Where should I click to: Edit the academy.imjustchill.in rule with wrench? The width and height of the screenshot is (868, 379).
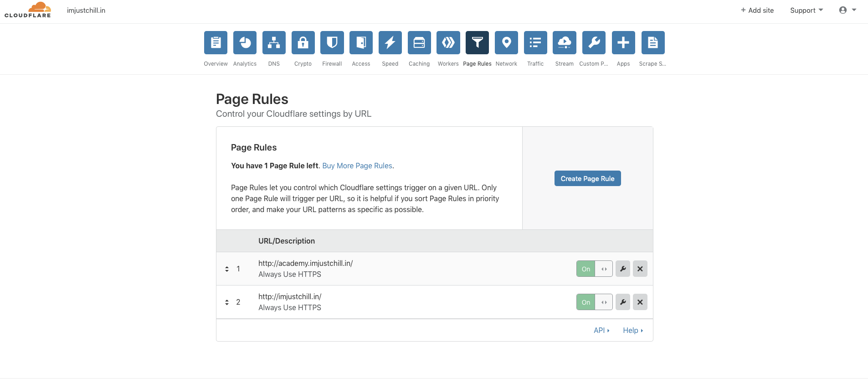623,269
